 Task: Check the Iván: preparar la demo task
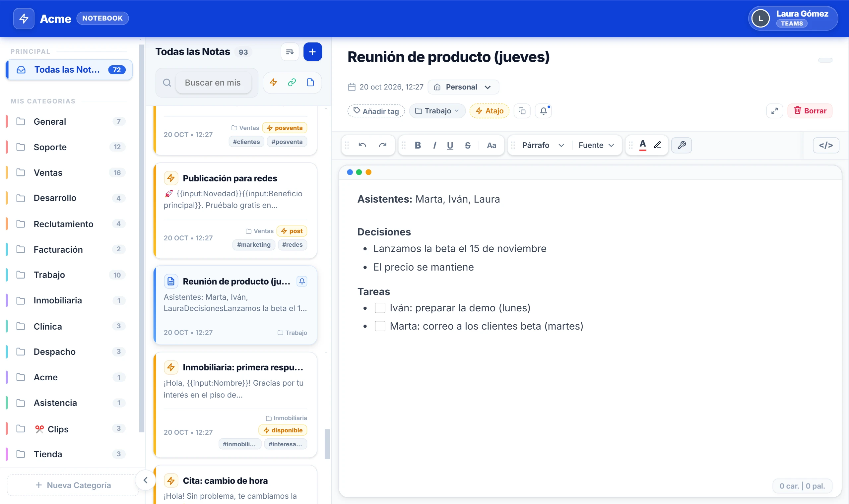pos(380,308)
